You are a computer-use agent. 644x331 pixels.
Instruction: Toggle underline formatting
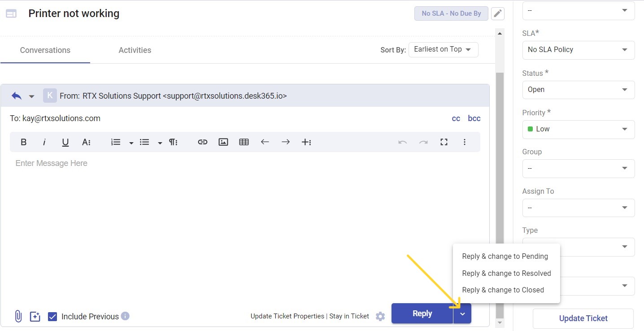click(65, 142)
